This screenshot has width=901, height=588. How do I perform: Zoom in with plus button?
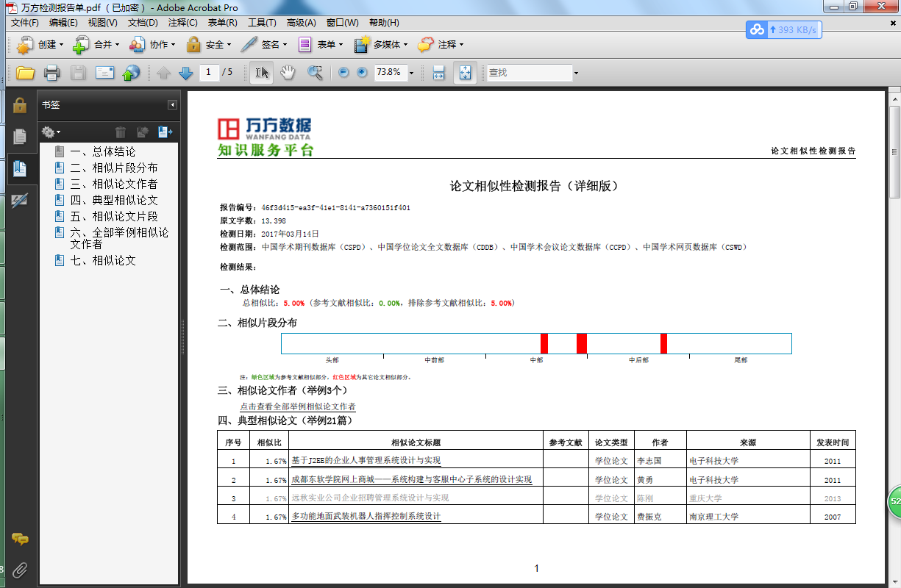tap(361, 73)
